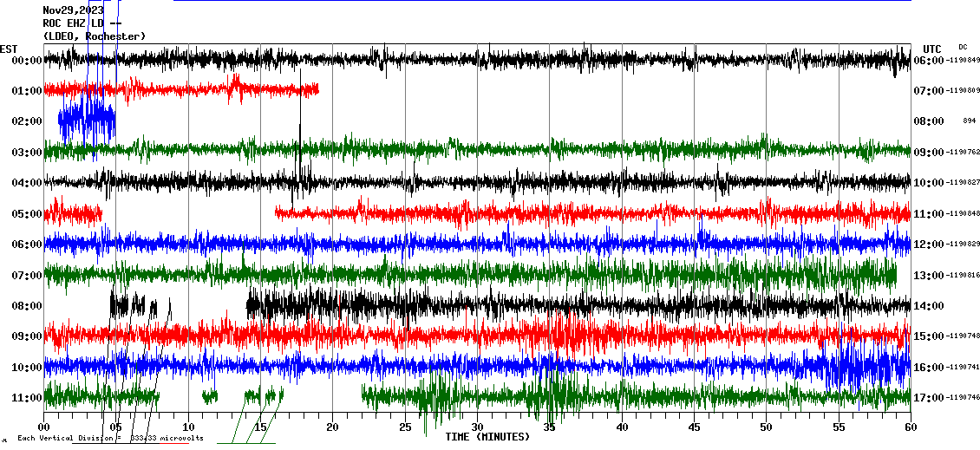Click the Each Vertical Division scale note
The width and height of the screenshot is (980, 450).
click(110, 438)
